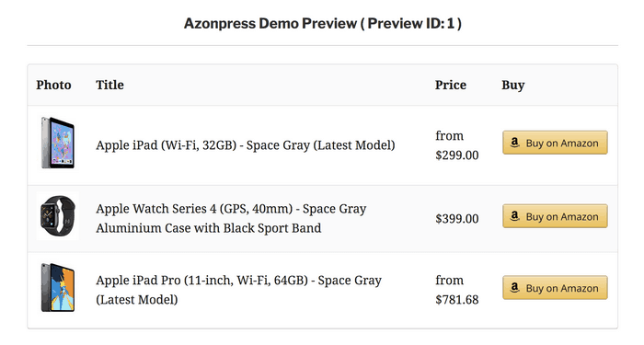Open the Apple iPad (Wi-Fi, 32GB) title
The width and height of the screenshot is (644, 345).
coord(246,145)
